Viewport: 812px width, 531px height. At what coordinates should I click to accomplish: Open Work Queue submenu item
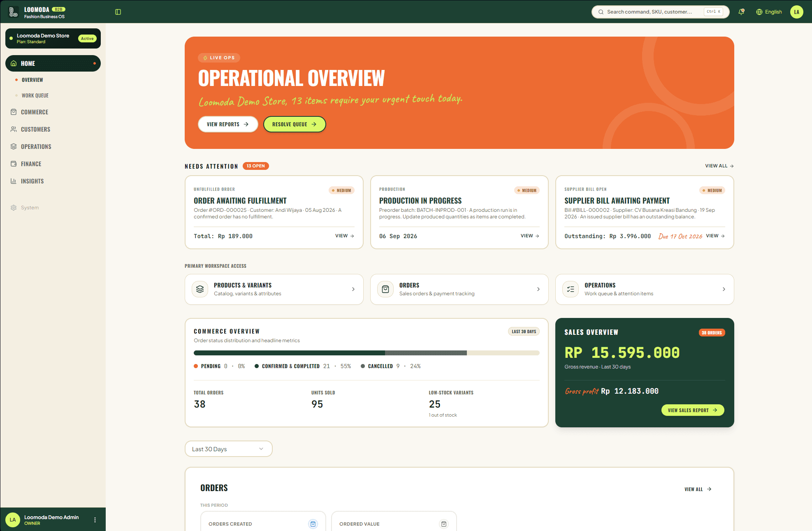(x=35, y=95)
